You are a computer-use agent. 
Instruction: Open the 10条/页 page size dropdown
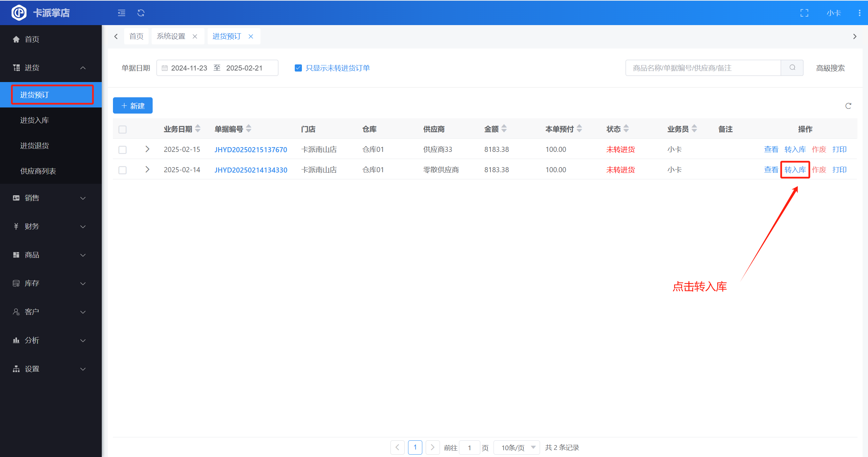(x=517, y=448)
